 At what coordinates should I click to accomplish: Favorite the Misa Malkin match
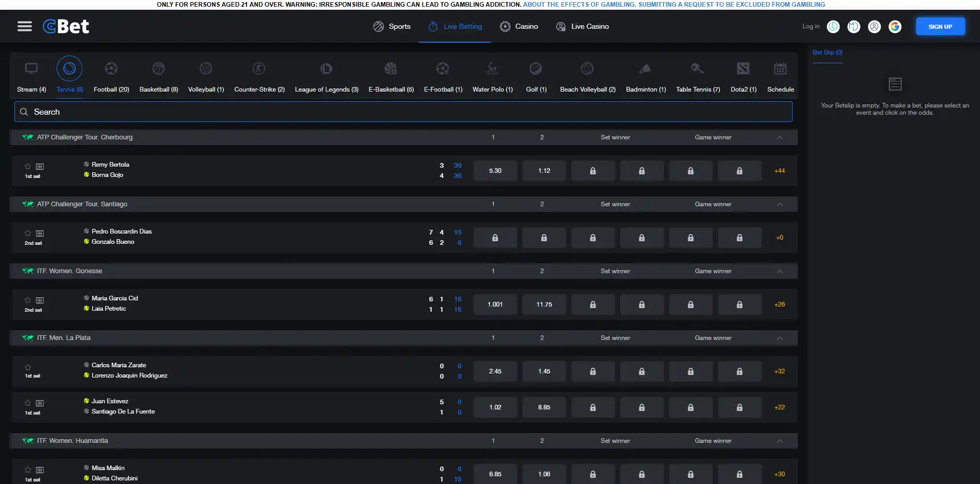pyautogui.click(x=28, y=470)
